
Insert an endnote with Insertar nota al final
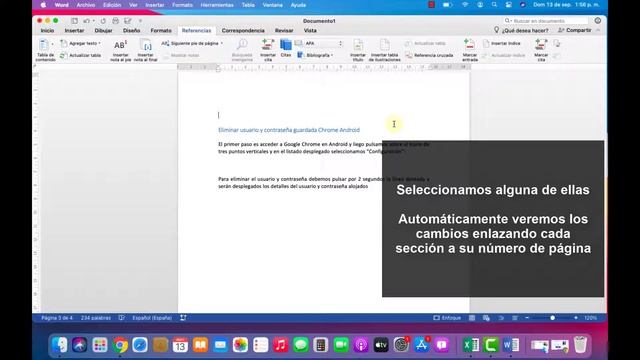pyautogui.click(x=146, y=50)
